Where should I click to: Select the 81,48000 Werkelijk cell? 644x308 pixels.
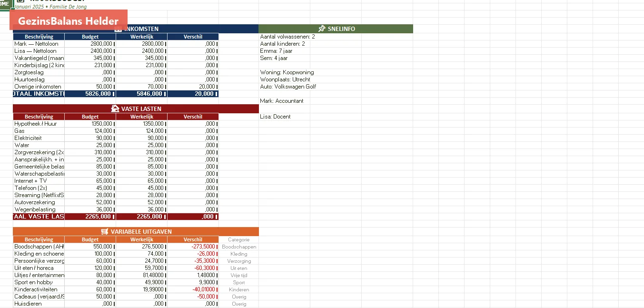[141, 275]
